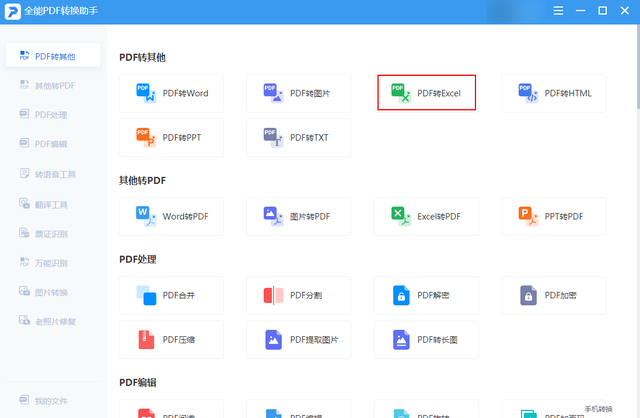Open the hamburger menu in title bar
The height and width of the screenshot is (418, 640).
pyautogui.click(x=558, y=11)
